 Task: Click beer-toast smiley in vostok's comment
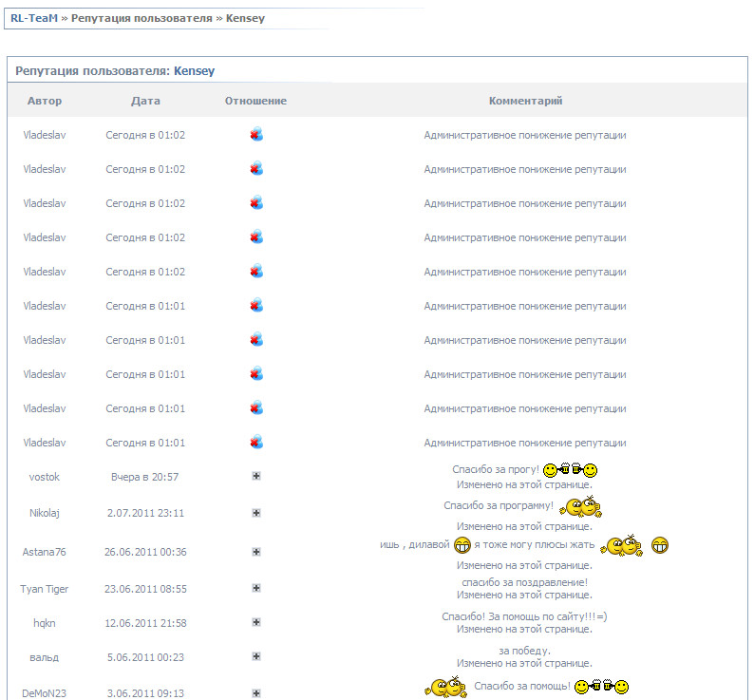[x=571, y=469]
